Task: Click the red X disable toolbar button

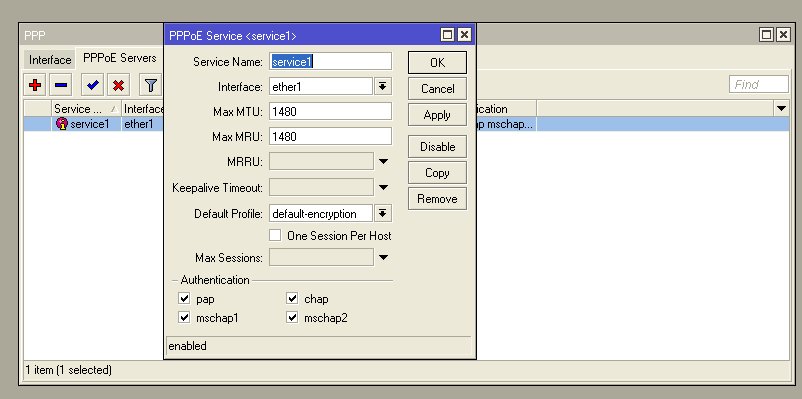Action: pos(118,85)
